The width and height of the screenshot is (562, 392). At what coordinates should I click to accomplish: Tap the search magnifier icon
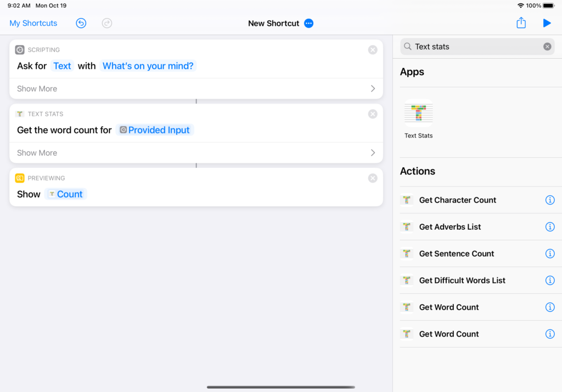[x=408, y=47]
